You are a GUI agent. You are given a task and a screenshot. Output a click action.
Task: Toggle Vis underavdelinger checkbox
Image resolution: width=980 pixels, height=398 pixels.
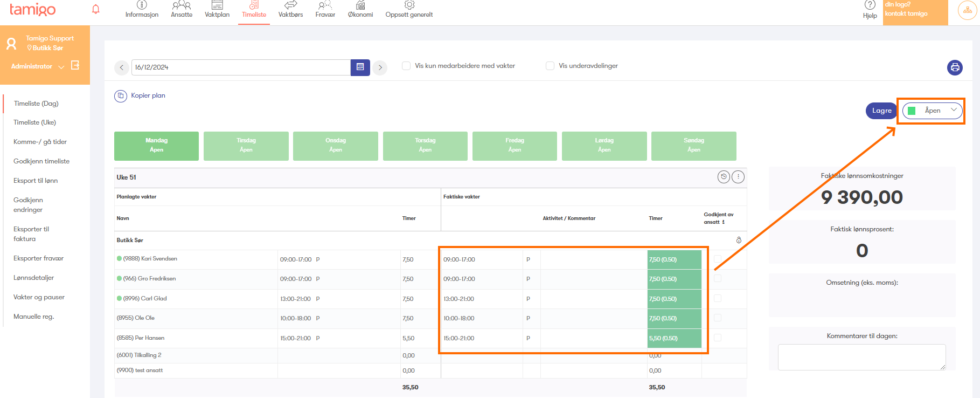pos(550,66)
